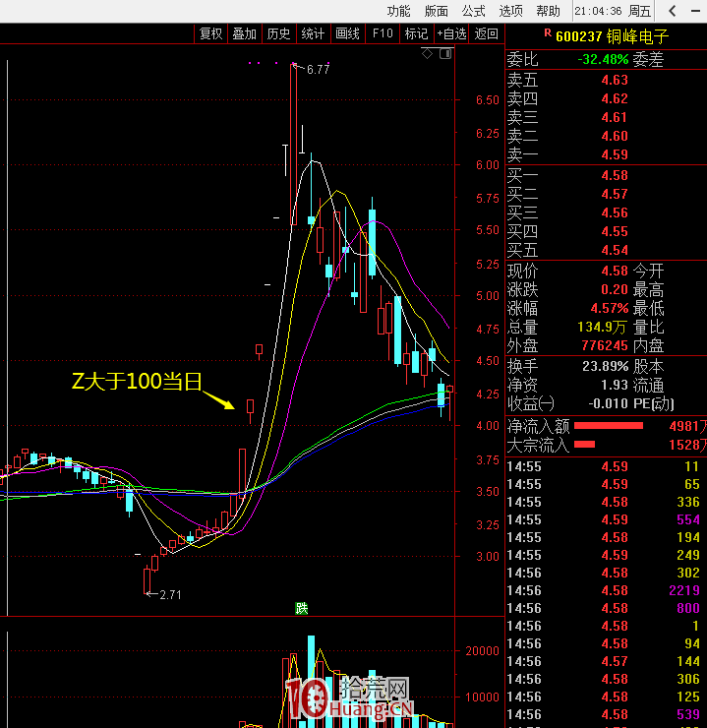Click the 标记 mark button
Image resolution: width=707 pixels, height=728 pixels.
click(x=416, y=33)
